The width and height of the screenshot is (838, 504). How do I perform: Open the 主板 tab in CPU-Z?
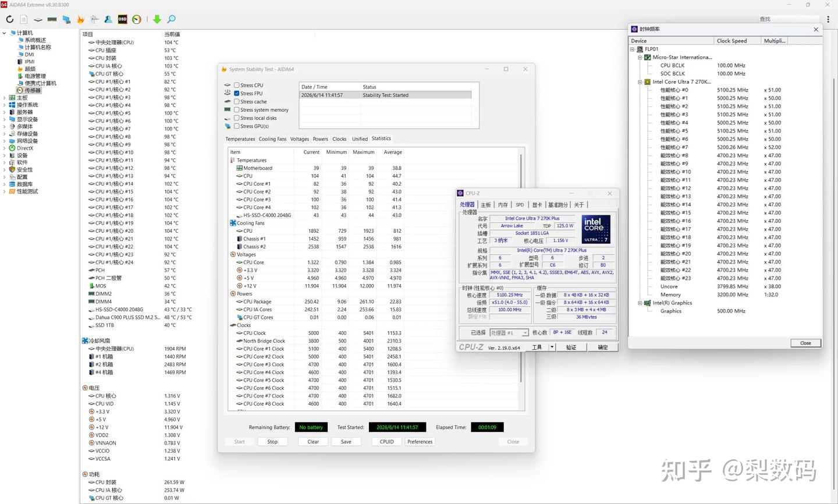486,205
